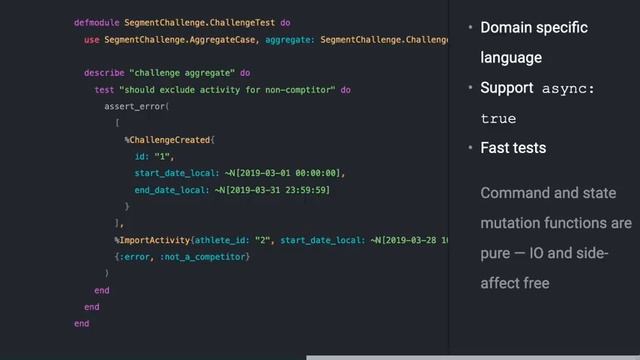The width and height of the screenshot is (640, 360).
Task: Select 'SegmentChallenge.ChallengeTest' module name
Action: 200,23
